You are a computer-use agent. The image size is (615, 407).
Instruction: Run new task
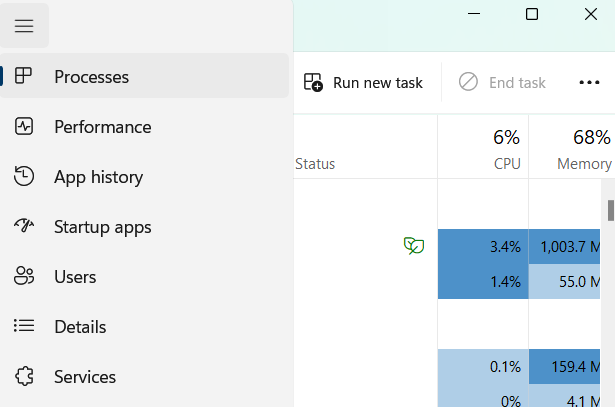[x=363, y=82]
